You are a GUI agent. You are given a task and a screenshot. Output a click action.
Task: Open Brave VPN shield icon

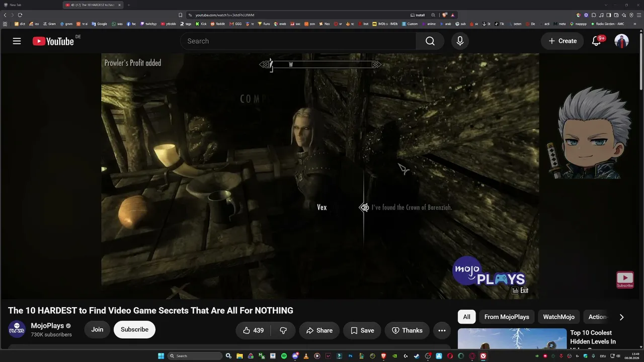pyautogui.click(x=631, y=15)
